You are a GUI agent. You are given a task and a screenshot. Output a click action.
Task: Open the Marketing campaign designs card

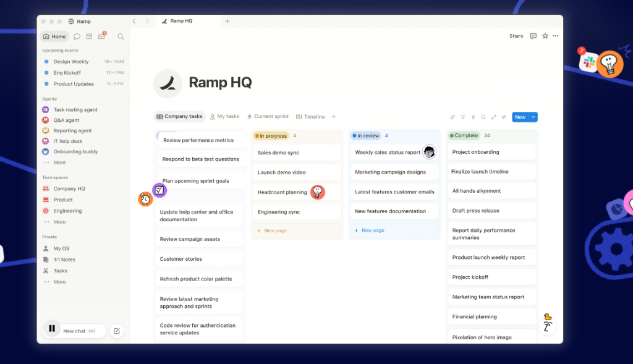tap(394, 172)
